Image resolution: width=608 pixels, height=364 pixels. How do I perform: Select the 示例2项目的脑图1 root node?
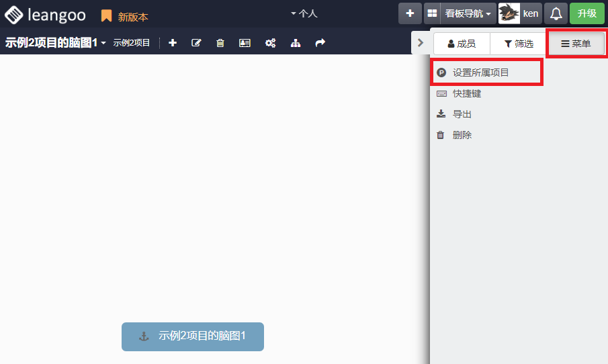click(193, 336)
